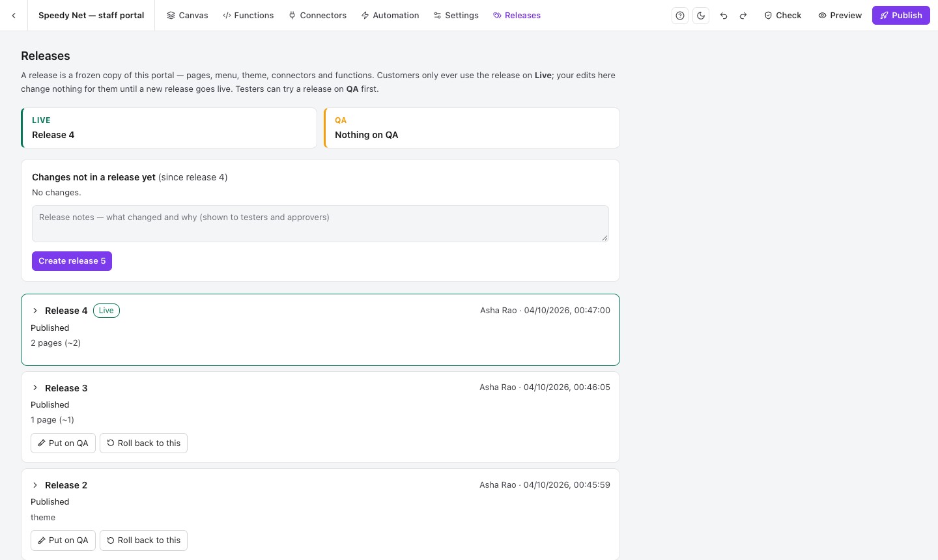Click the Live badge on Release 4

[x=106, y=311]
